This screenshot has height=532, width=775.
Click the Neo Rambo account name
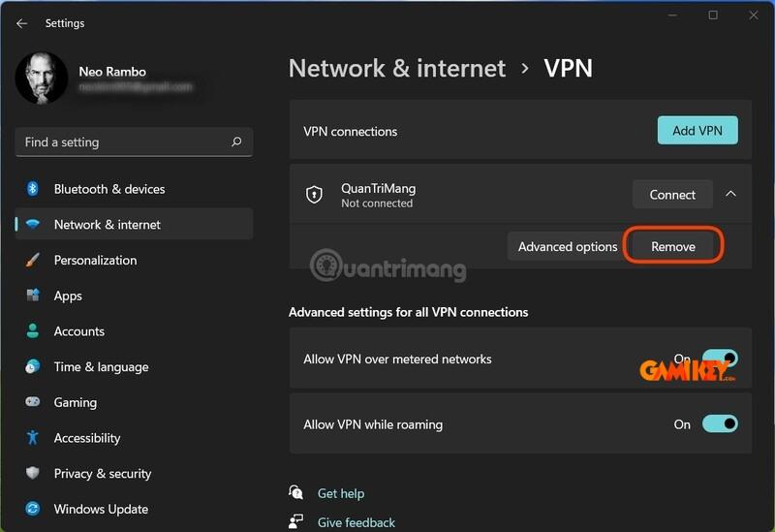coord(112,72)
